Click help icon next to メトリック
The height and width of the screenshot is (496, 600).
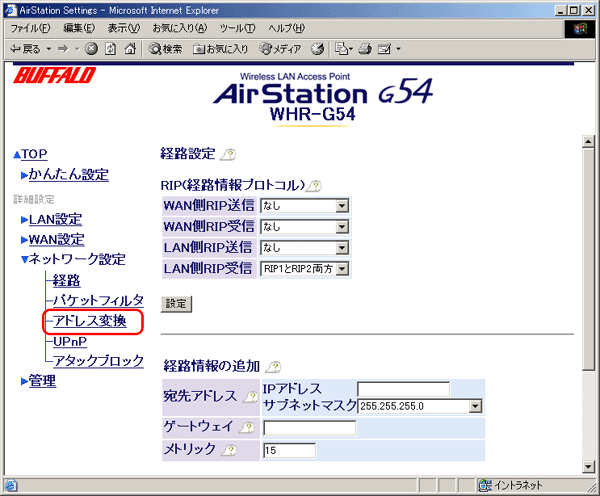(229, 450)
